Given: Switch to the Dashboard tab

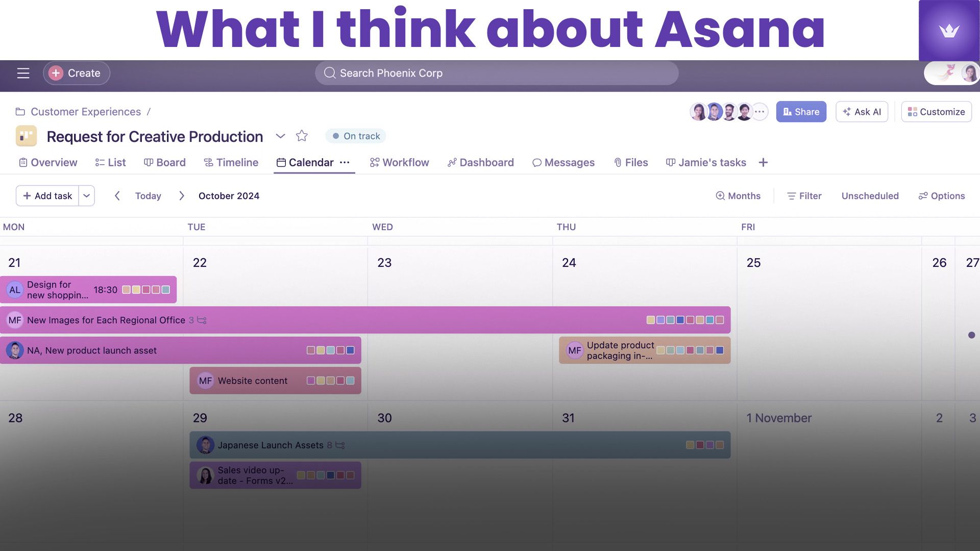Looking at the screenshot, I should [481, 162].
